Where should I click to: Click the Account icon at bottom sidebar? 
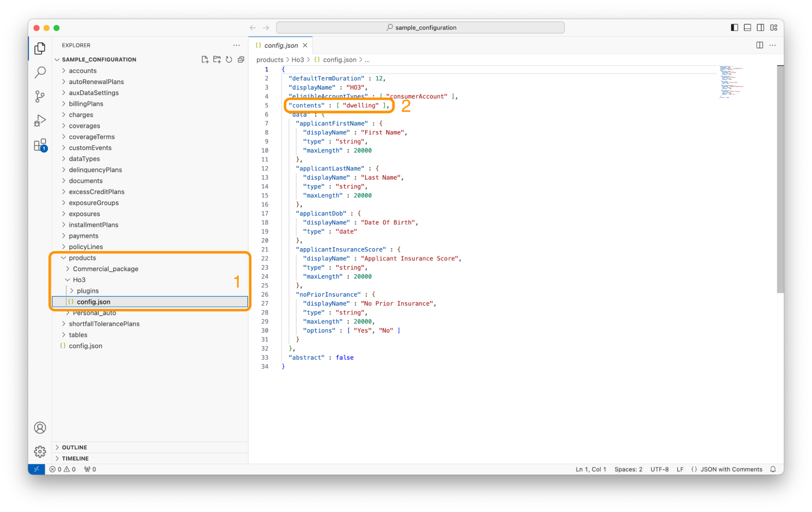pos(39,427)
